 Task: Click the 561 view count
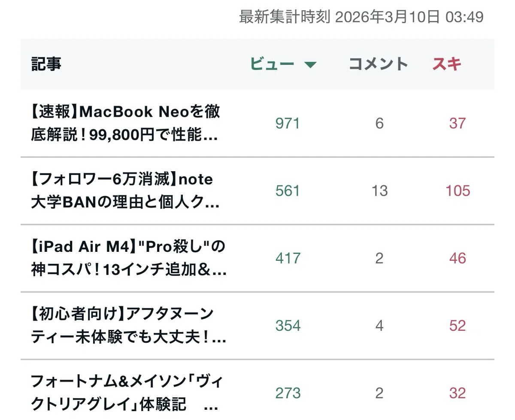[x=288, y=191]
